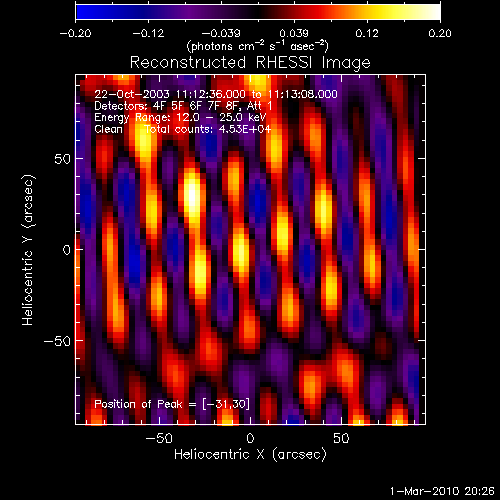500x500 pixels.
Task: Click the 'Energy Range: 12.0 - 25.0 keV' text
Action: pyautogui.click(x=180, y=118)
